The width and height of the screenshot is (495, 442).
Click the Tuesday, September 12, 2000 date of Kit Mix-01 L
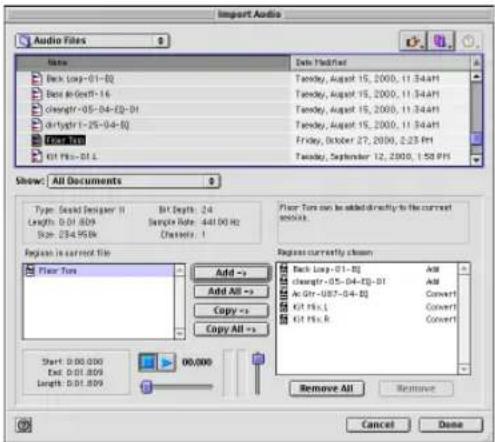[x=373, y=156]
